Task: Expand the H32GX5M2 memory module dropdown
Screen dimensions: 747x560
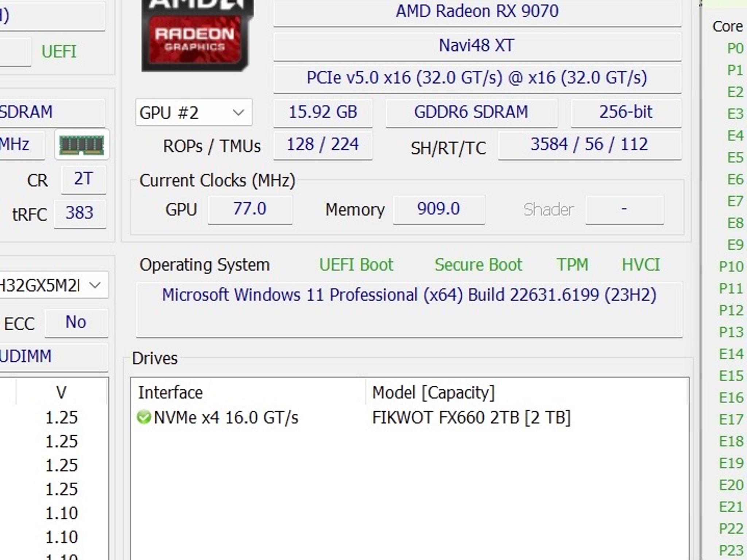Action: click(x=54, y=285)
